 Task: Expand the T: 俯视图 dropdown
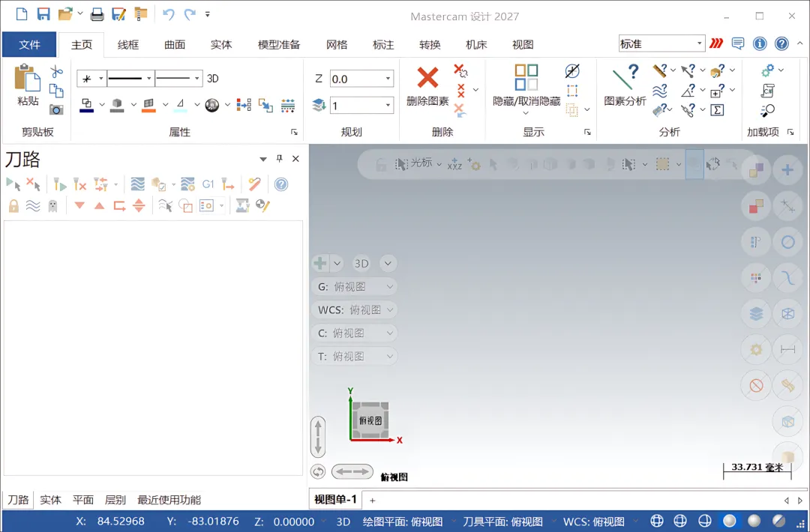point(390,356)
